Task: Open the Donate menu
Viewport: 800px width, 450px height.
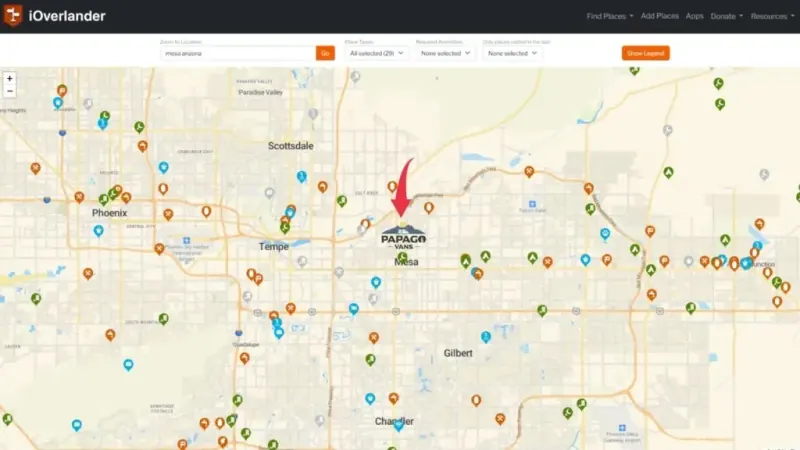Action: pos(727,16)
